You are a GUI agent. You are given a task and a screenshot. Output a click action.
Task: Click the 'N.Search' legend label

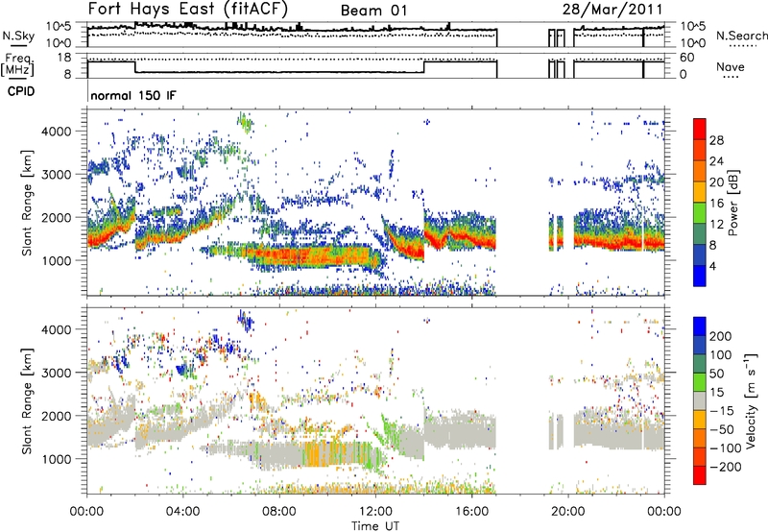[741, 36]
